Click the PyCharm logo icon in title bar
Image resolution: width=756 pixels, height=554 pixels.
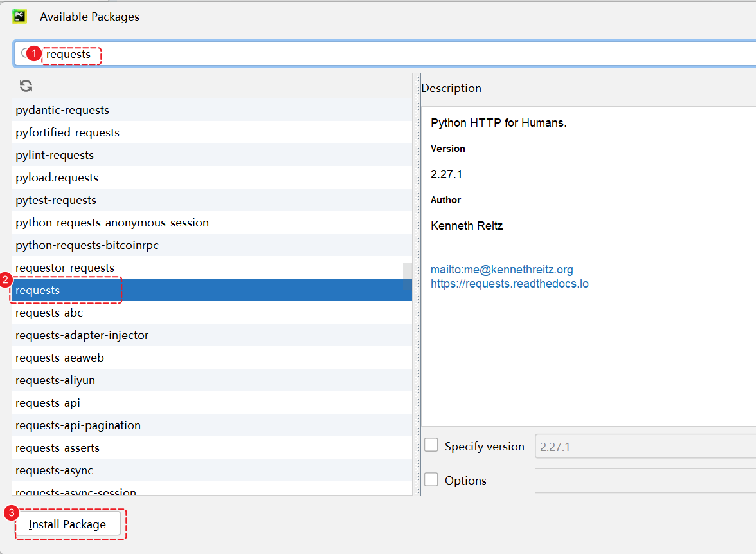click(19, 16)
